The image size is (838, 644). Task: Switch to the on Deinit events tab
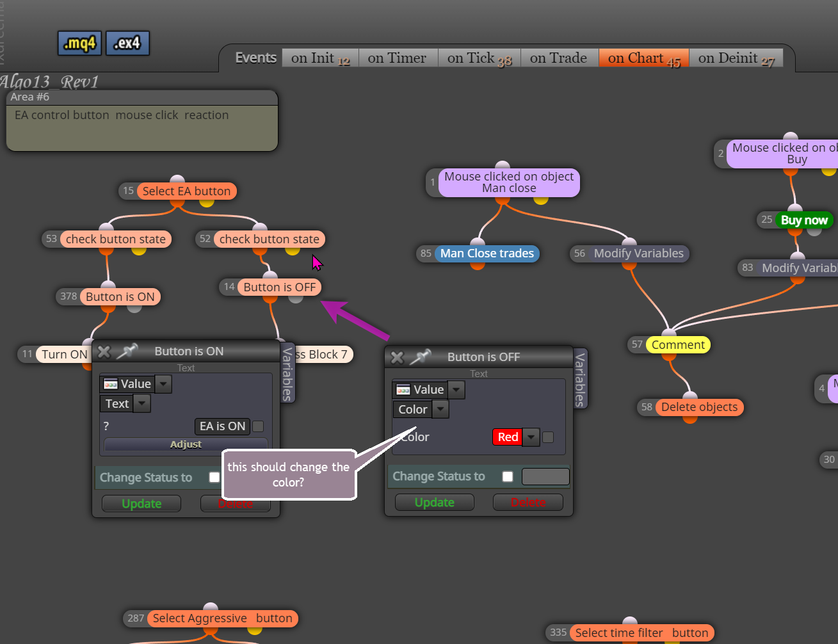[736, 58]
